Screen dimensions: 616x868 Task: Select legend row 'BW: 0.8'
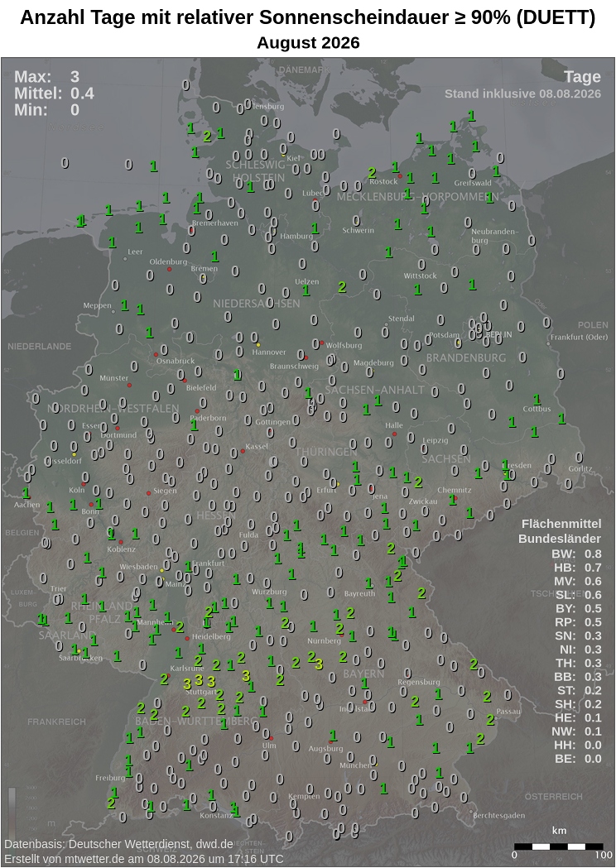pyautogui.click(x=576, y=554)
